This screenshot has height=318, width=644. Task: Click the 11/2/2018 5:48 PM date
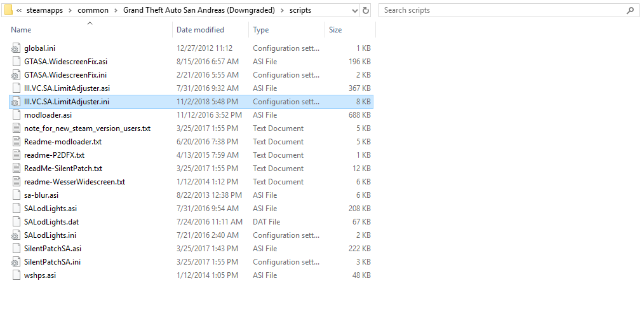(x=207, y=102)
